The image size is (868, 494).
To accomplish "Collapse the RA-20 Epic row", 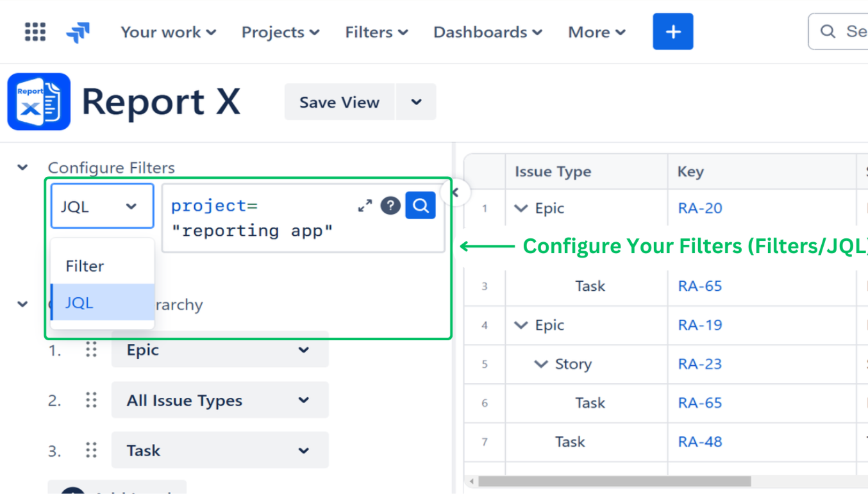I will pyautogui.click(x=521, y=208).
